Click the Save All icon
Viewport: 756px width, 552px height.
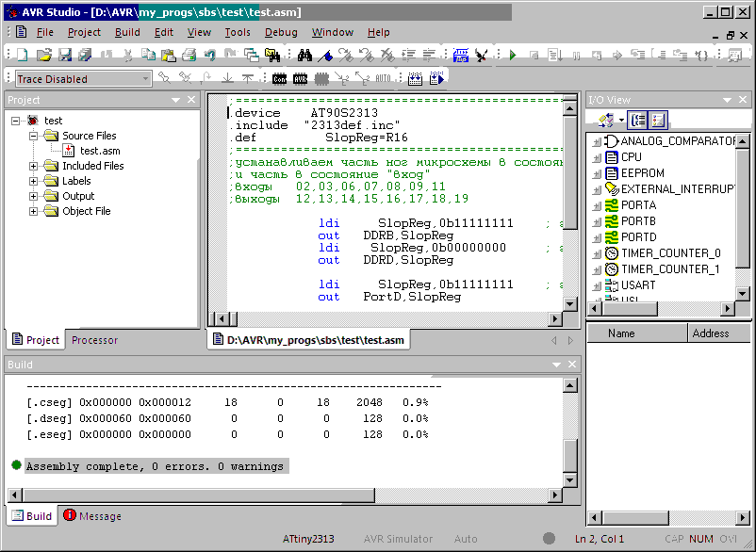pyautogui.click(x=86, y=55)
